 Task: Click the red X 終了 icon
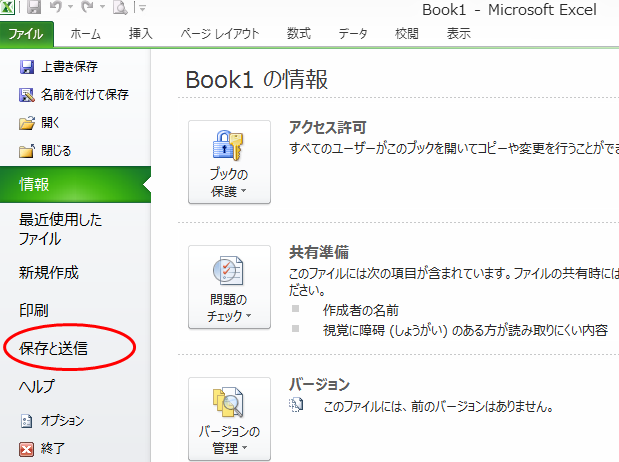point(26,449)
